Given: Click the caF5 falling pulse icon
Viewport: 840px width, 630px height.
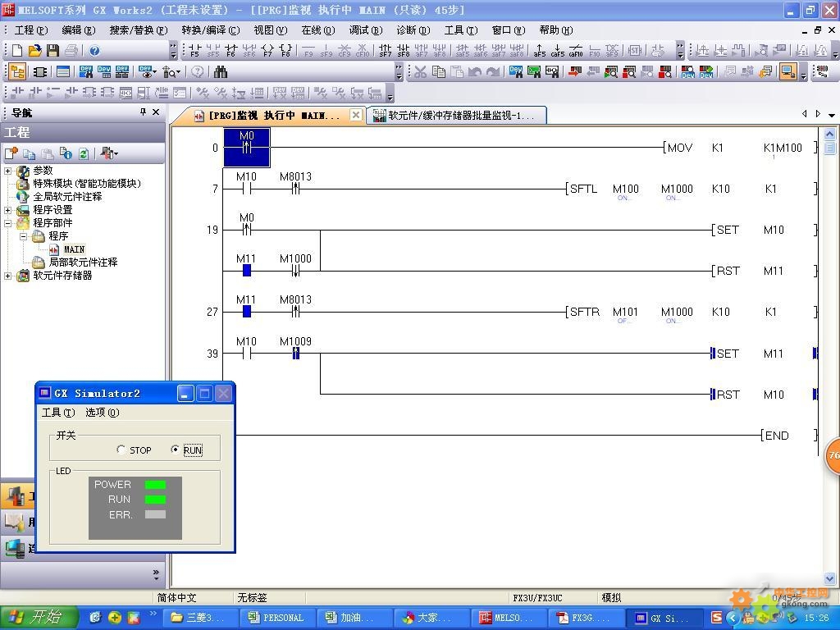Looking at the screenshot, I should [x=558, y=50].
